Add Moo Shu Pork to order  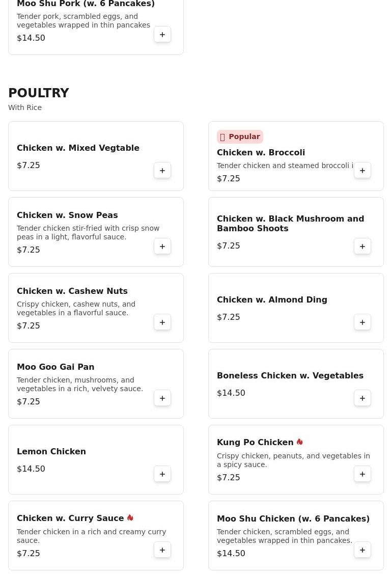162,35
